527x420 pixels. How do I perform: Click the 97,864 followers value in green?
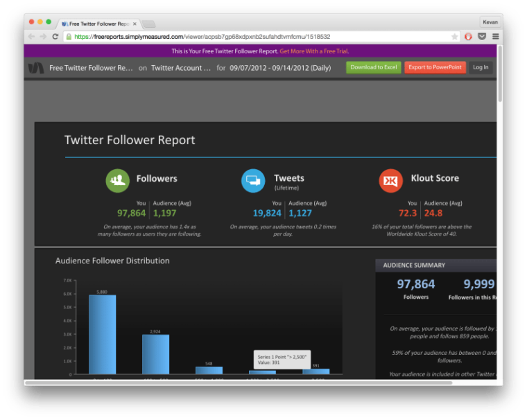tap(132, 213)
